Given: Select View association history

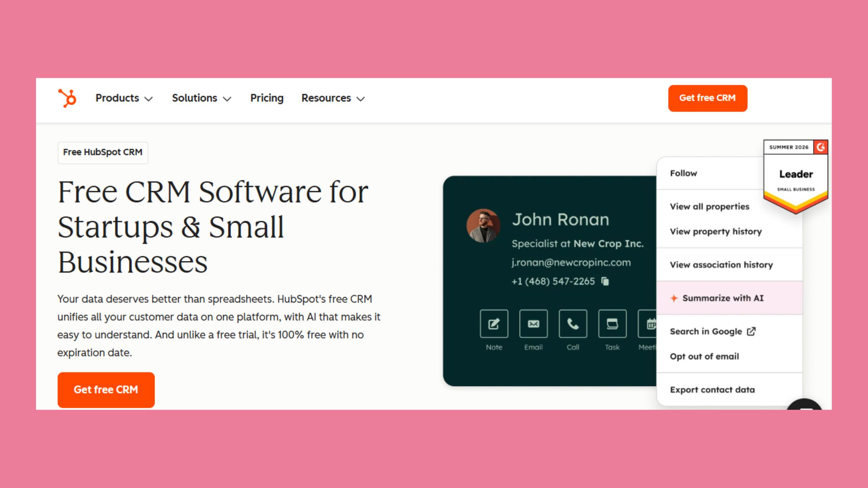Looking at the screenshot, I should pos(721,265).
